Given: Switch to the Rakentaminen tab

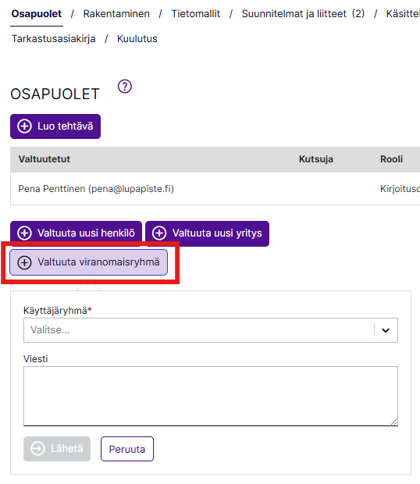Looking at the screenshot, I should coord(116,14).
